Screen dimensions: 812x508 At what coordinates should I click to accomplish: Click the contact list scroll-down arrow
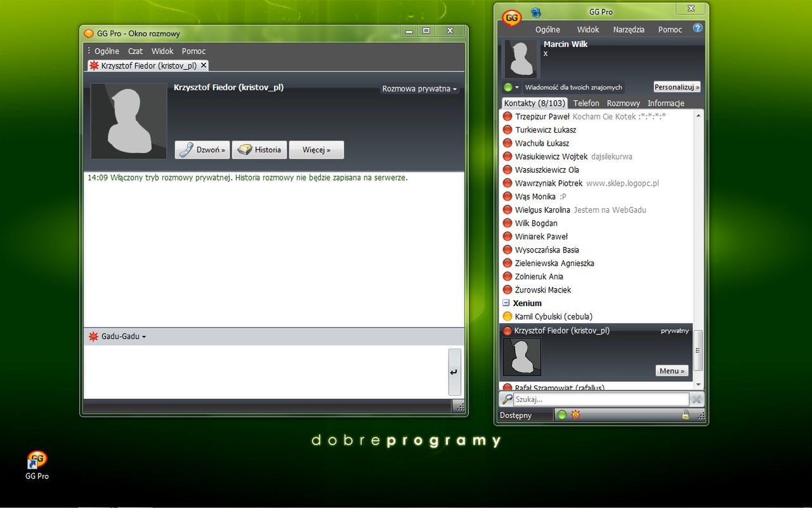pyautogui.click(x=698, y=384)
